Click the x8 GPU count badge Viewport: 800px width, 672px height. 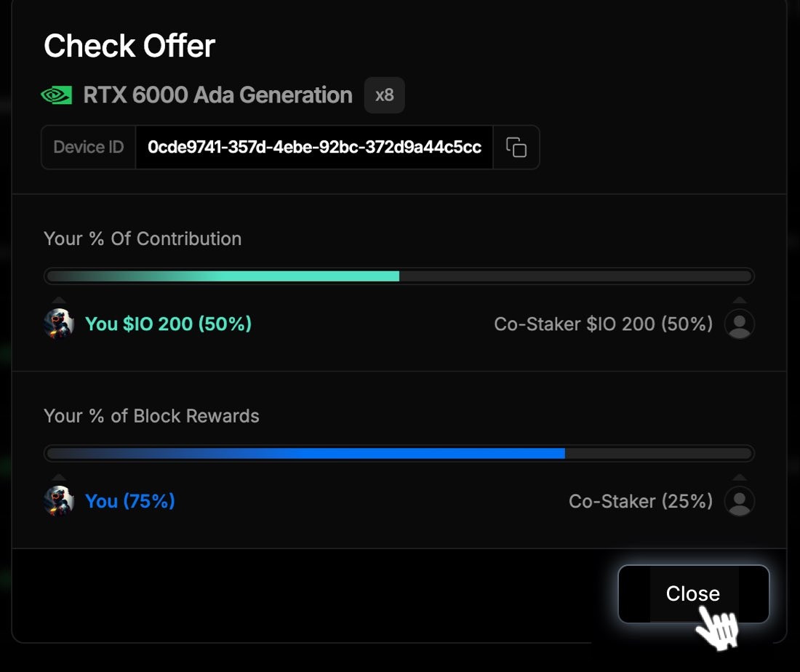pyautogui.click(x=384, y=95)
